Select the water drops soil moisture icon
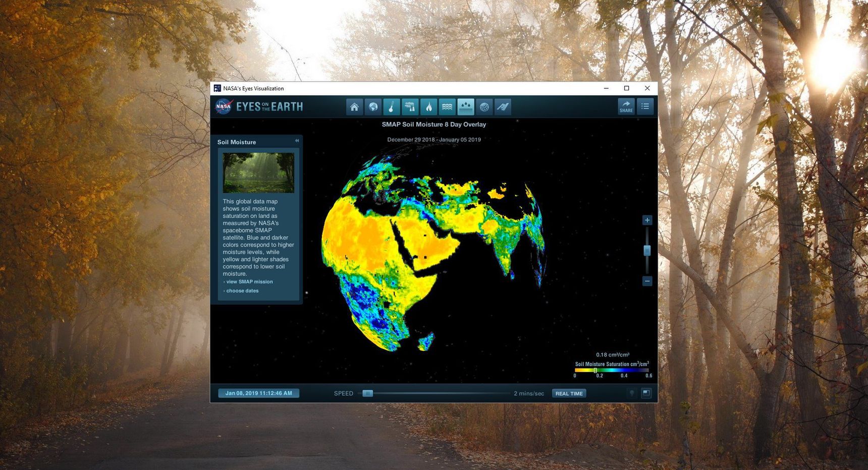This screenshot has width=868, height=470. (x=466, y=107)
